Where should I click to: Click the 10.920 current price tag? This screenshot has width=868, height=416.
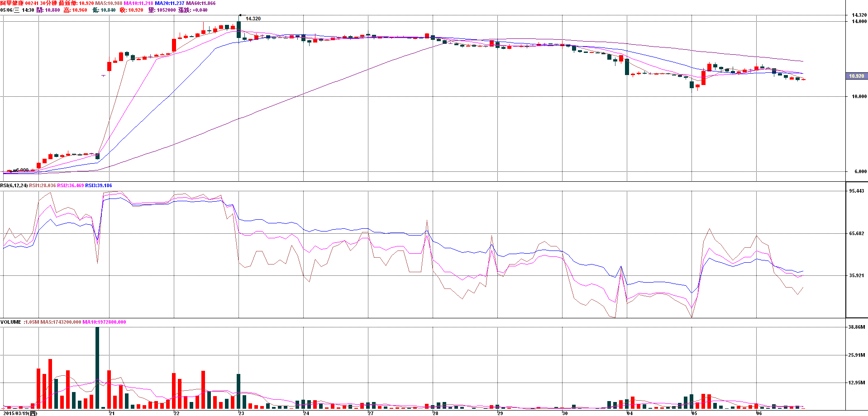pyautogui.click(x=856, y=76)
